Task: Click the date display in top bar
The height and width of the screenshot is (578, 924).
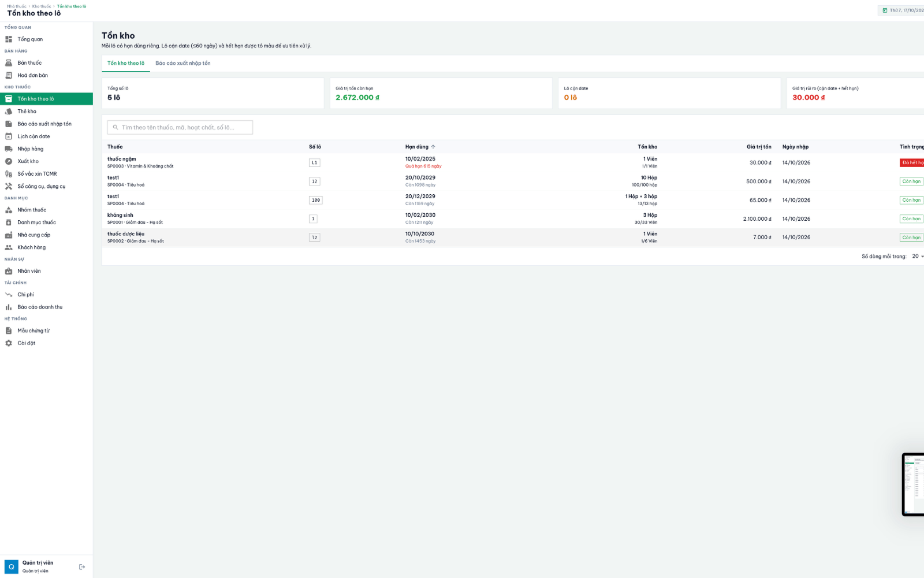Action: [x=901, y=10]
